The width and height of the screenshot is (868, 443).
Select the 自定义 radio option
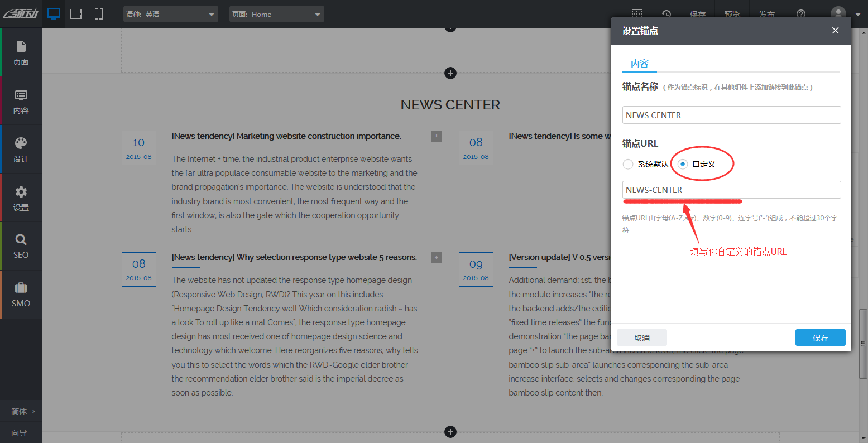683,164
